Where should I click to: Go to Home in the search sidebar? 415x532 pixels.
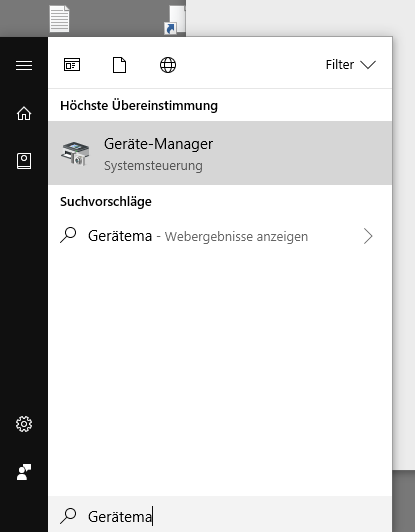point(24,113)
